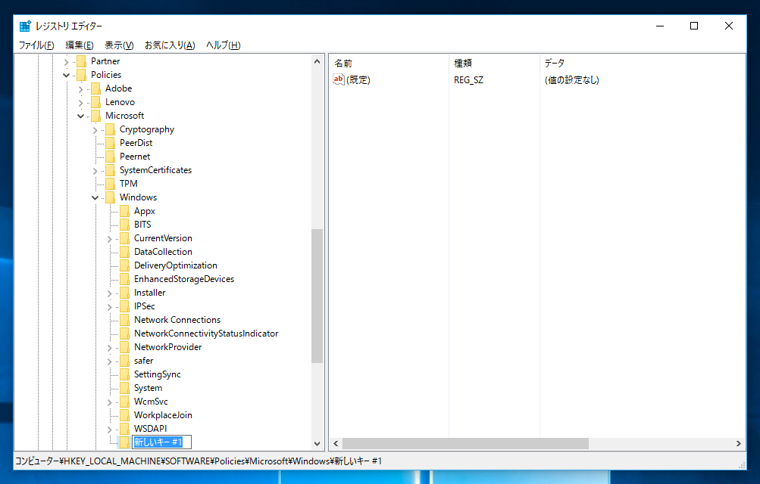Click the BITS folder icon

[x=125, y=224]
